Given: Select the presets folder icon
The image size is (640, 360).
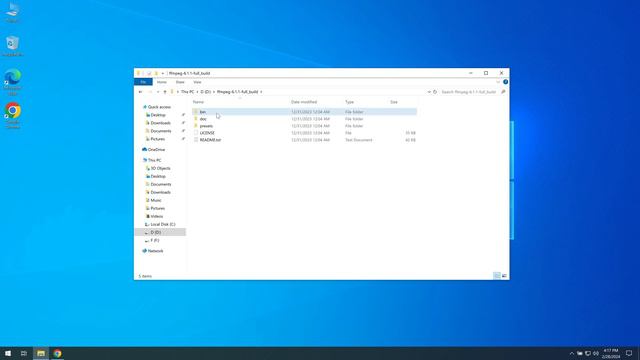Looking at the screenshot, I should coord(196,126).
